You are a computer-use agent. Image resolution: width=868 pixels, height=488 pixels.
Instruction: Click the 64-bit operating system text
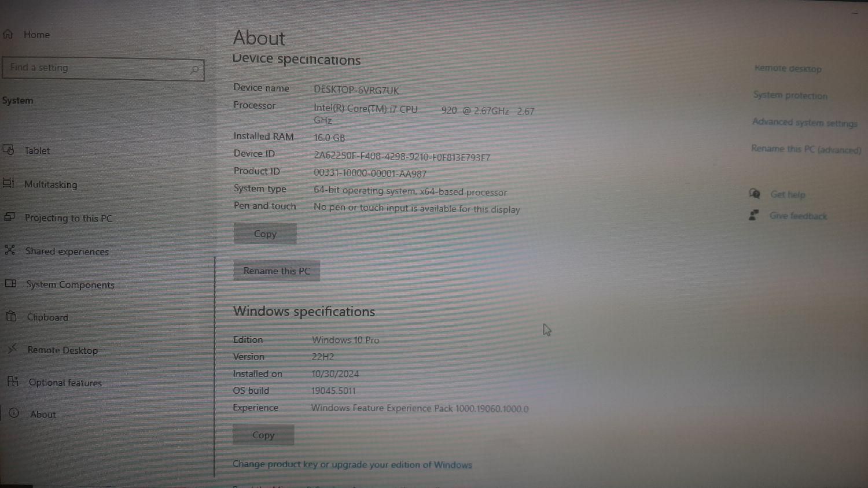[x=410, y=191]
